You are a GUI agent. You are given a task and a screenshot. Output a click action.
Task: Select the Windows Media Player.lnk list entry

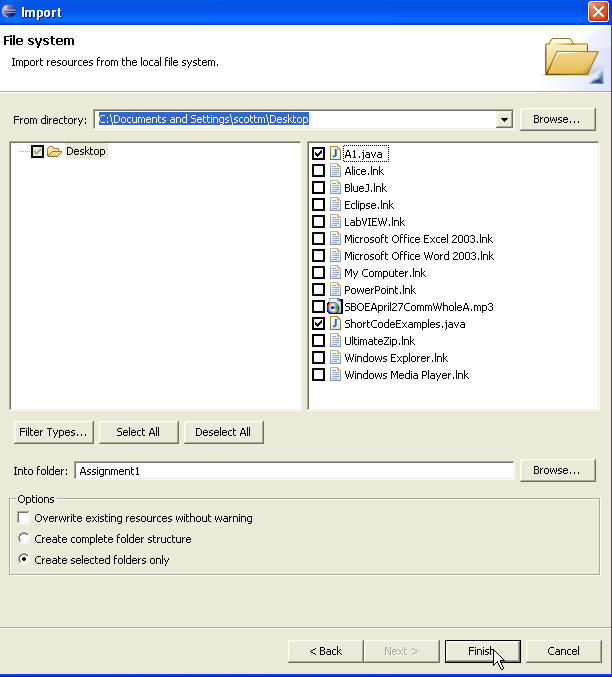[x=406, y=375]
